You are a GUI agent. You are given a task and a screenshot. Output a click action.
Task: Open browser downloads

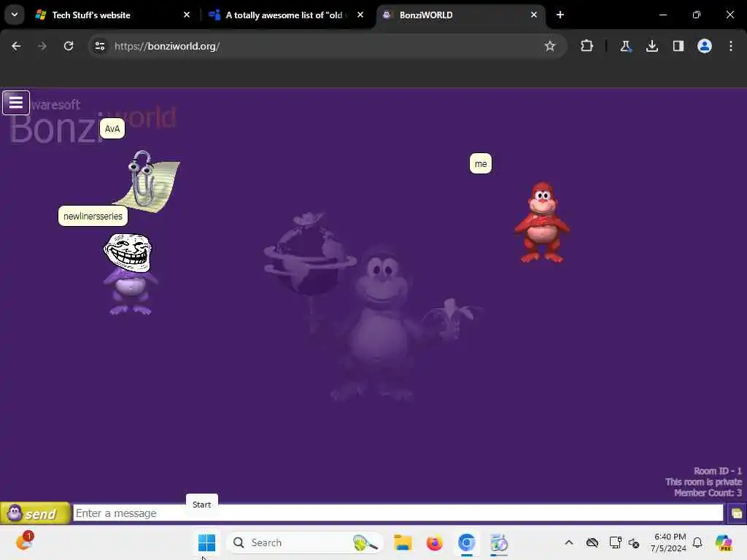[x=651, y=46]
